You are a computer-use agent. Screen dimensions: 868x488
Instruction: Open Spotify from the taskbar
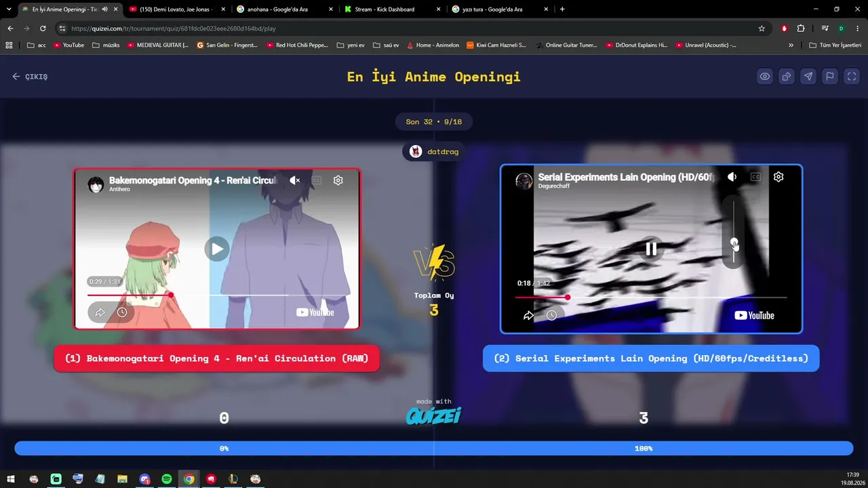167,479
